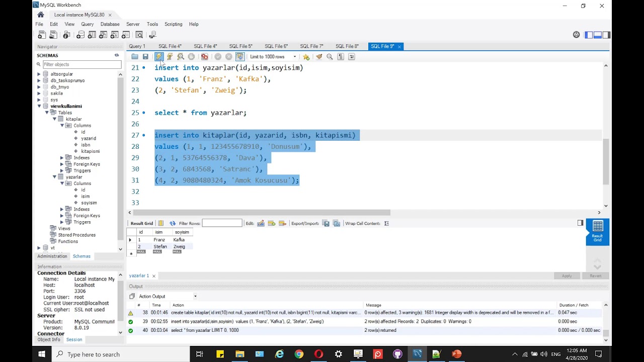Open the Database menu
This screenshot has width=644, height=362.
(x=110, y=24)
